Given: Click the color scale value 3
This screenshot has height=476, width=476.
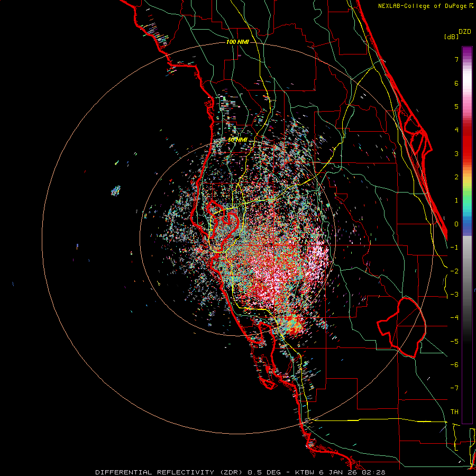Looking at the screenshot, I should (x=456, y=153).
